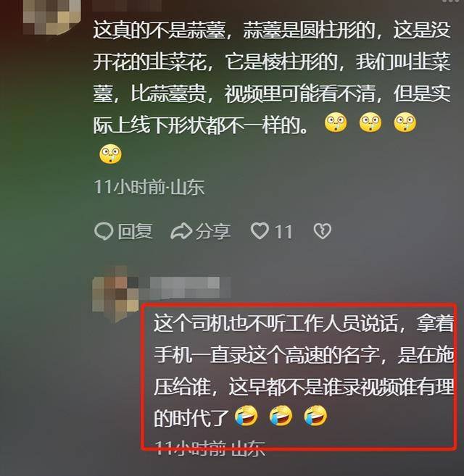
Task: Click the like count 11
Action: tap(283, 232)
